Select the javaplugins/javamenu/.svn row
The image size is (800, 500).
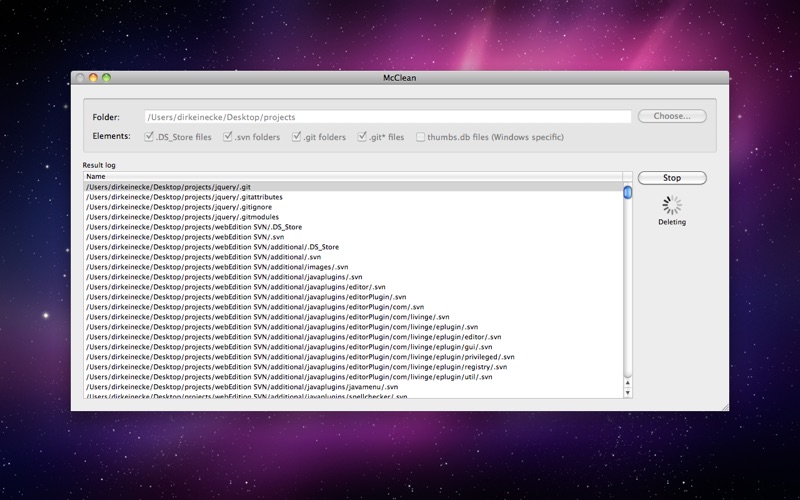point(353,387)
